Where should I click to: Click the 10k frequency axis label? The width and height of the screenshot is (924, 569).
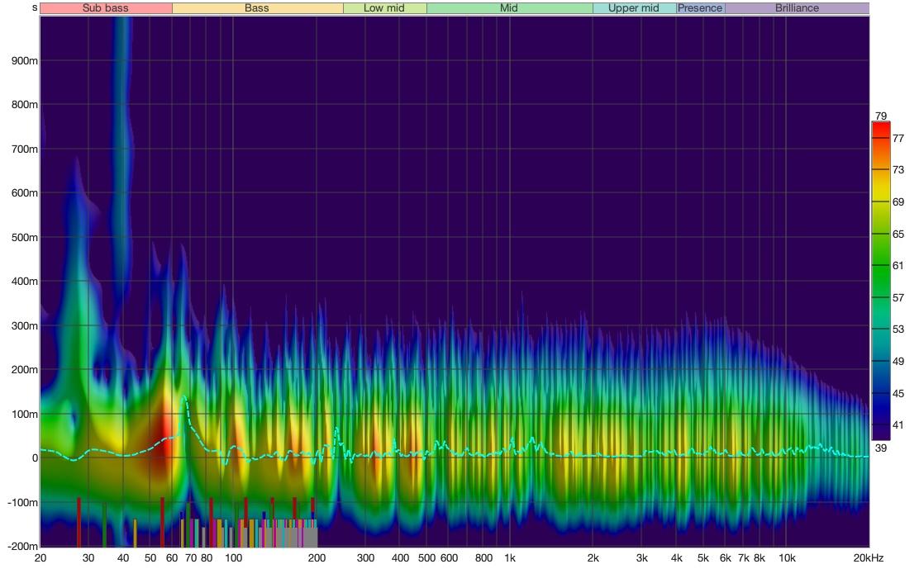pyautogui.click(x=787, y=557)
